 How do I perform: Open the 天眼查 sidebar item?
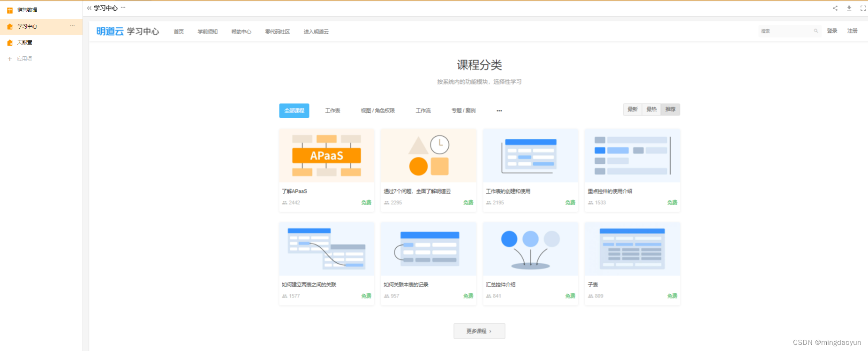pos(41,43)
